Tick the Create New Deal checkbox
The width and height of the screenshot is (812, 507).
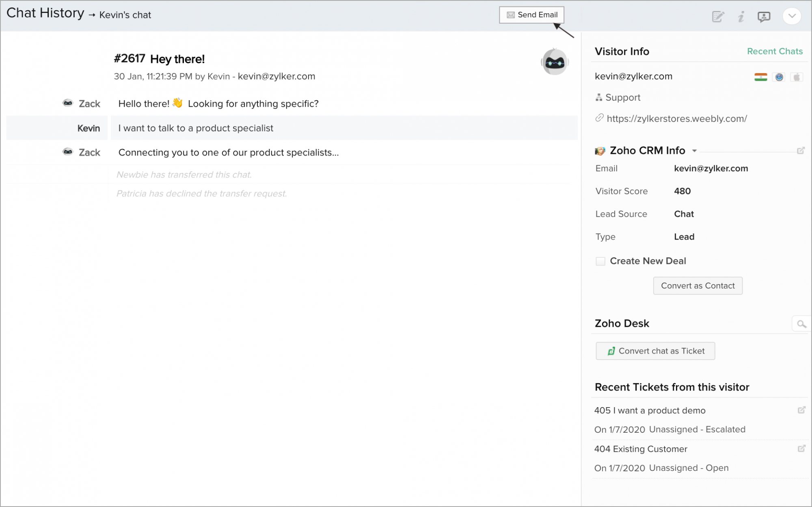click(x=600, y=261)
